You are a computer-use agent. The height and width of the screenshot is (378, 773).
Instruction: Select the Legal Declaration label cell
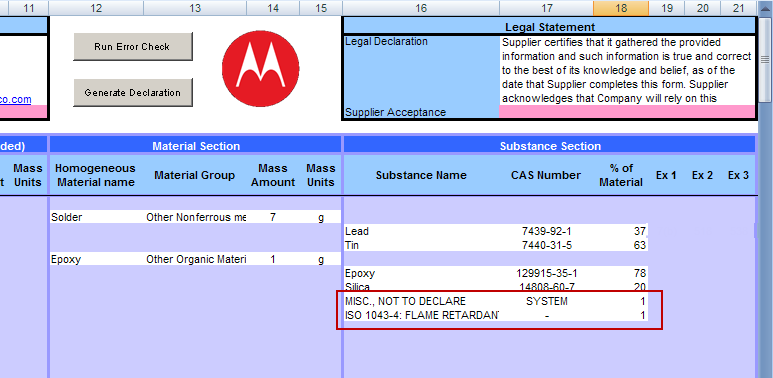tap(422, 69)
